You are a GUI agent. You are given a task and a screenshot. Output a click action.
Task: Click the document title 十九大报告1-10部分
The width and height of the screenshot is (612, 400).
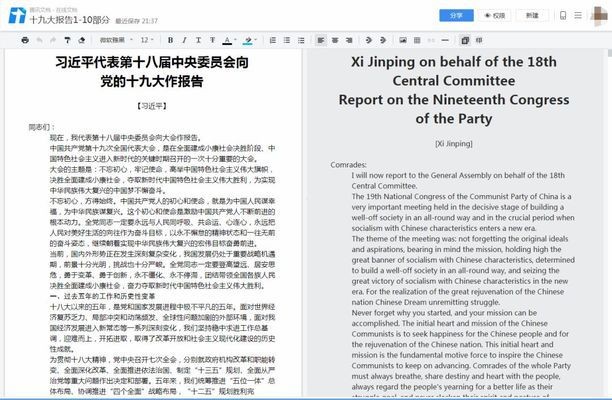coord(70,20)
